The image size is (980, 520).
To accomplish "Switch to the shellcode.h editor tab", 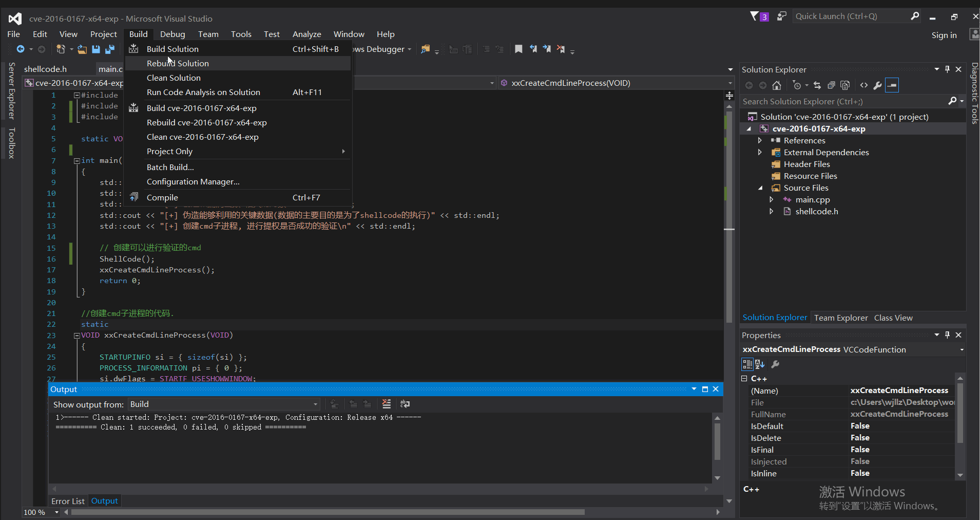I will click(46, 69).
